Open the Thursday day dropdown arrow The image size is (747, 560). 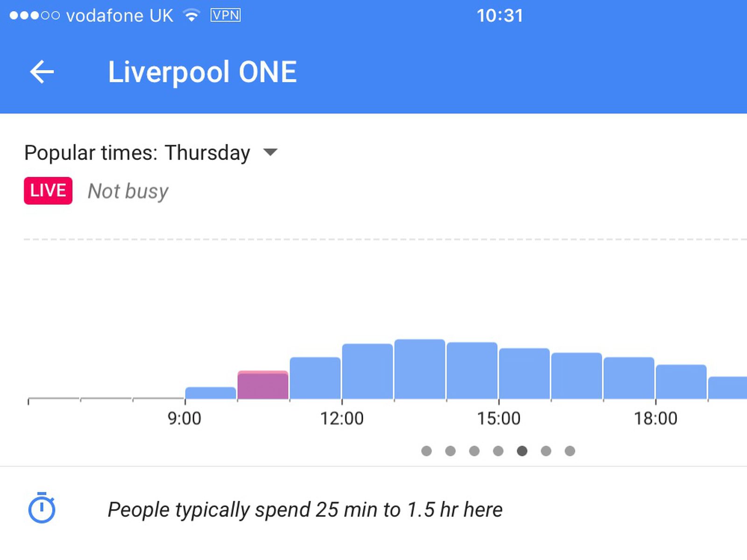[x=270, y=152]
